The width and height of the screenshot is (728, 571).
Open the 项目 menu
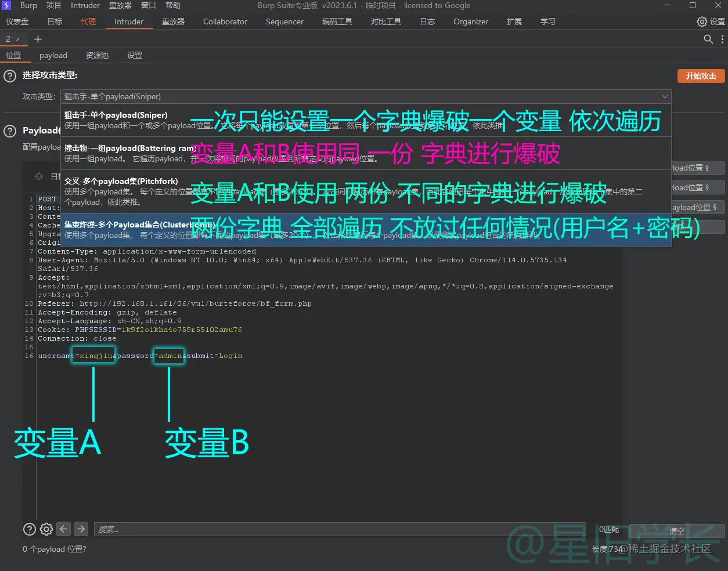click(54, 5)
